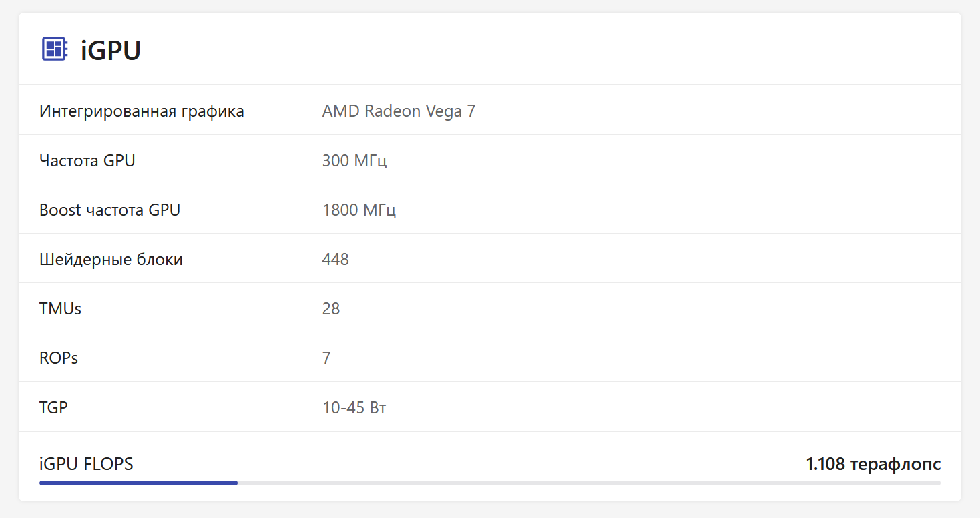The image size is (980, 518).
Task: Select the Частота GPU row label
Action: 87,160
